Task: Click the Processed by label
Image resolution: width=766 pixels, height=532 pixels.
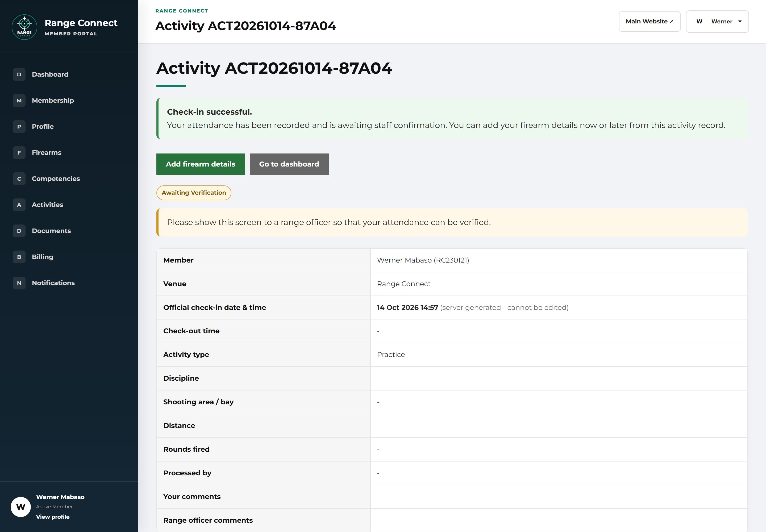Action: tap(187, 473)
